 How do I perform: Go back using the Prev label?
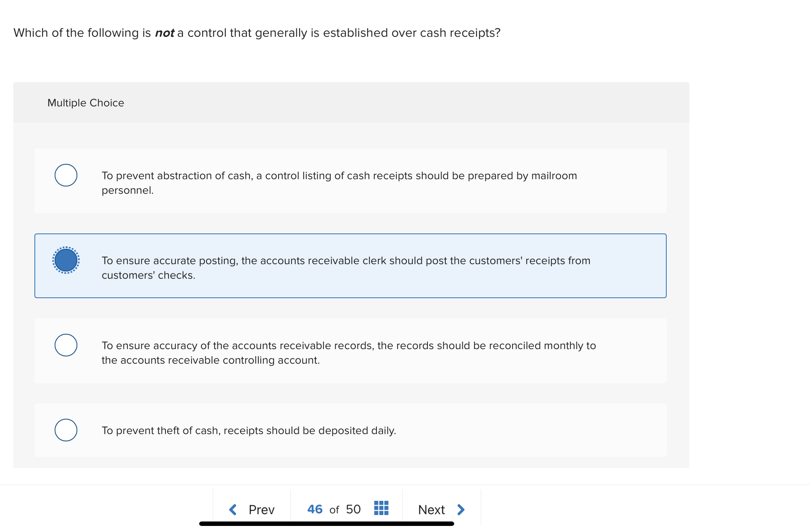point(261,510)
